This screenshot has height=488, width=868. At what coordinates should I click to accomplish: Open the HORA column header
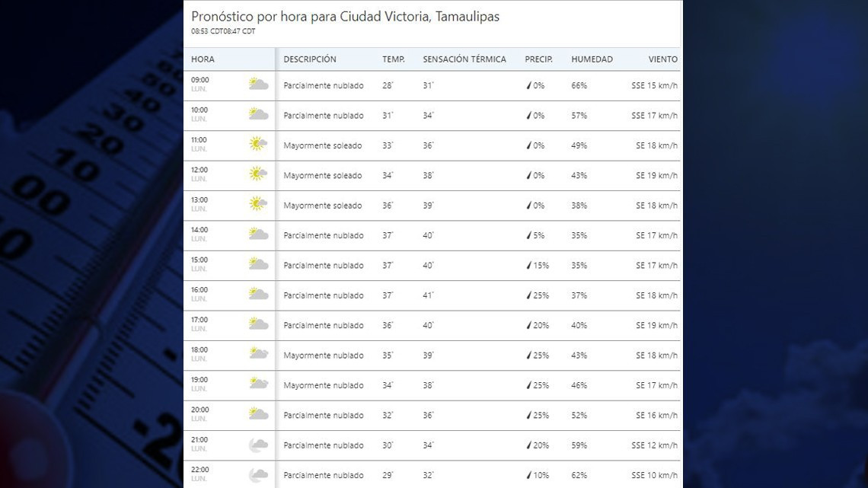[x=203, y=59]
